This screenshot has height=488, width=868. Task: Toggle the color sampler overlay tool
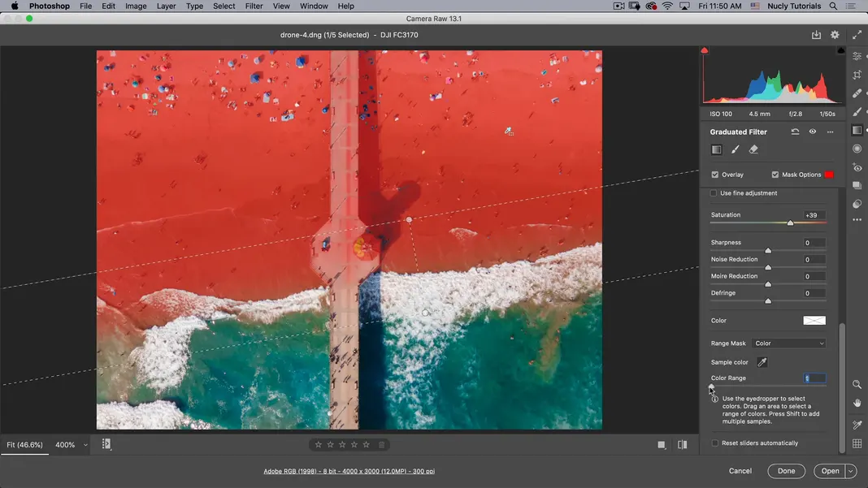point(857,425)
